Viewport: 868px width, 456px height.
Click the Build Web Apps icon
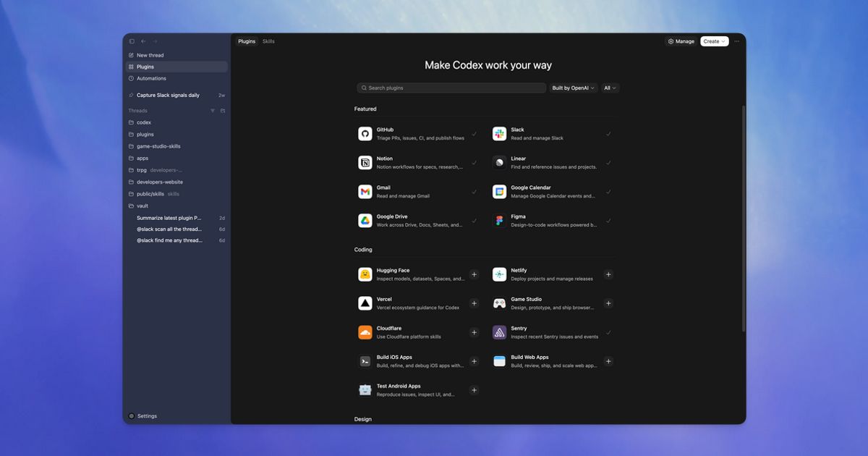(x=500, y=361)
